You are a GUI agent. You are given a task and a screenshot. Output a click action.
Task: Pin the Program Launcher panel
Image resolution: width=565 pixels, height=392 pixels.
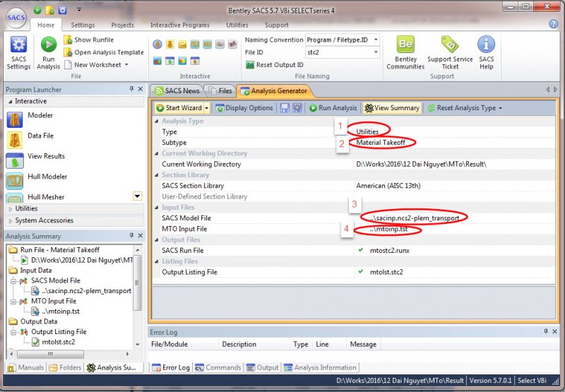[131, 88]
